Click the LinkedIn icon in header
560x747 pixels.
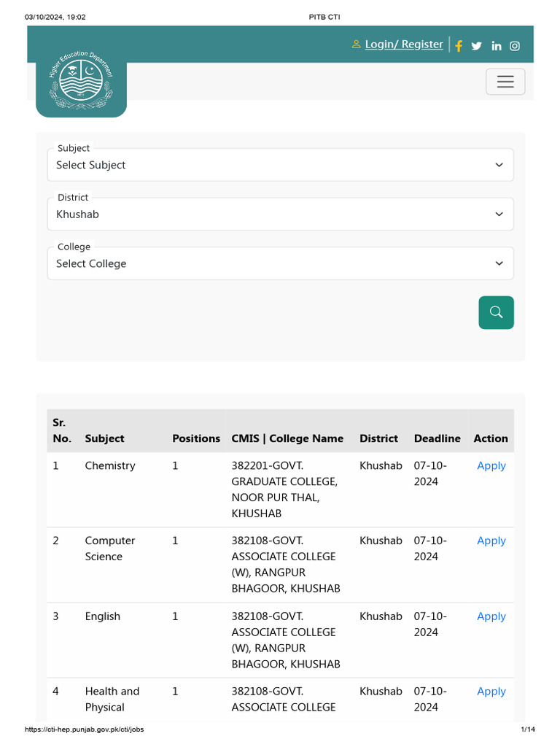(x=497, y=46)
